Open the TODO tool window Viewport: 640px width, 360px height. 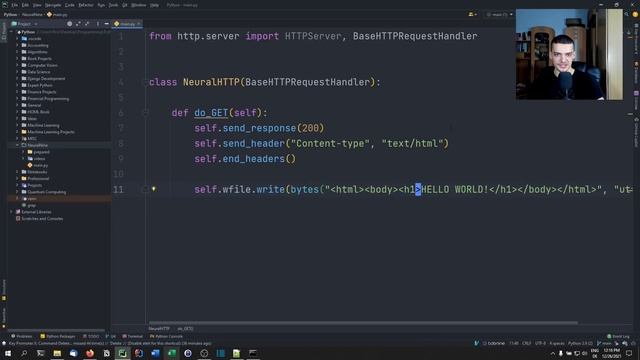tap(91, 336)
